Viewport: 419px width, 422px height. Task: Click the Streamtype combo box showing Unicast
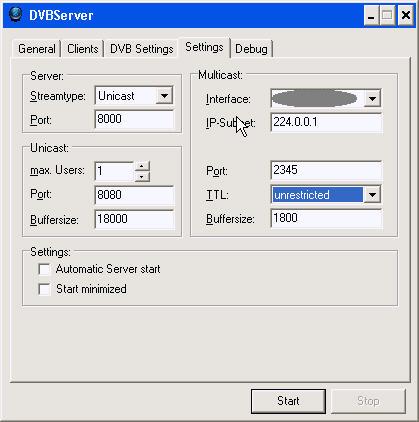134,96
